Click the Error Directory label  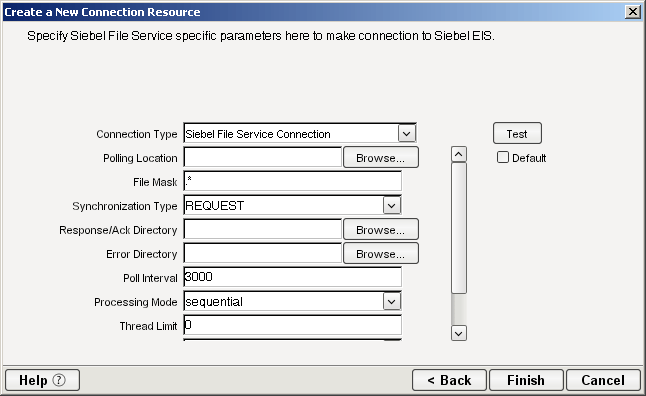[x=142, y=254]
